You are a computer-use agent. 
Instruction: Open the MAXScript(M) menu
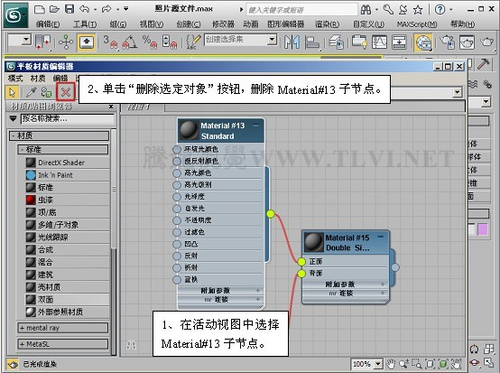coord(417,24)
